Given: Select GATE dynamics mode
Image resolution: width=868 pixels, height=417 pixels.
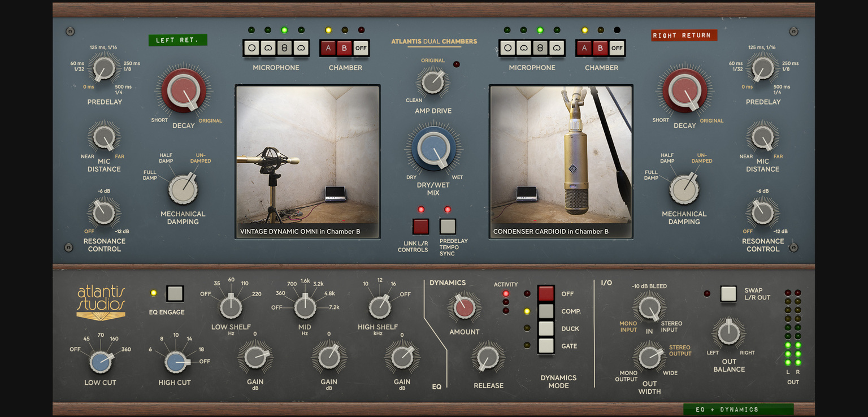Looking at the screenshot, I should 546,346.
